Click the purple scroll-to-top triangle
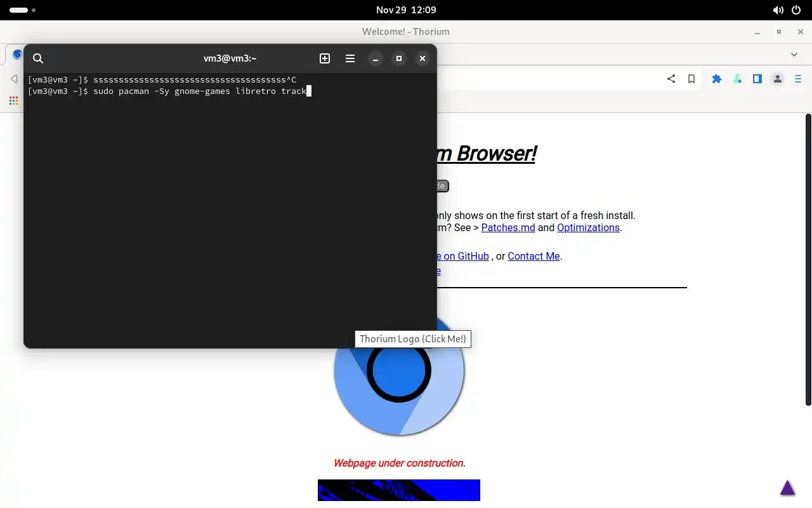Screen dimensions: 812x508 787,488
